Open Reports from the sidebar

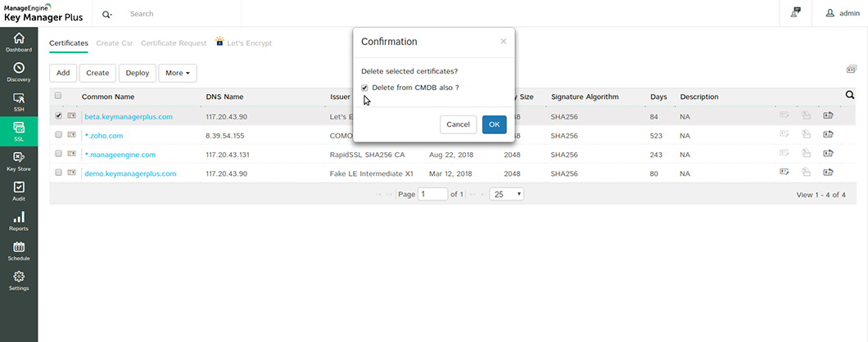point(18,221)
